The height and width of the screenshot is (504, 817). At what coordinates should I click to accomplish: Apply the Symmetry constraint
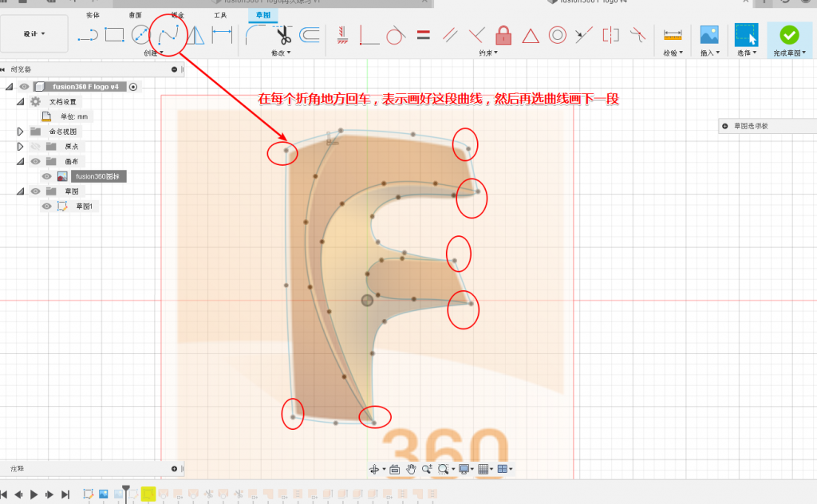point(610,35)
